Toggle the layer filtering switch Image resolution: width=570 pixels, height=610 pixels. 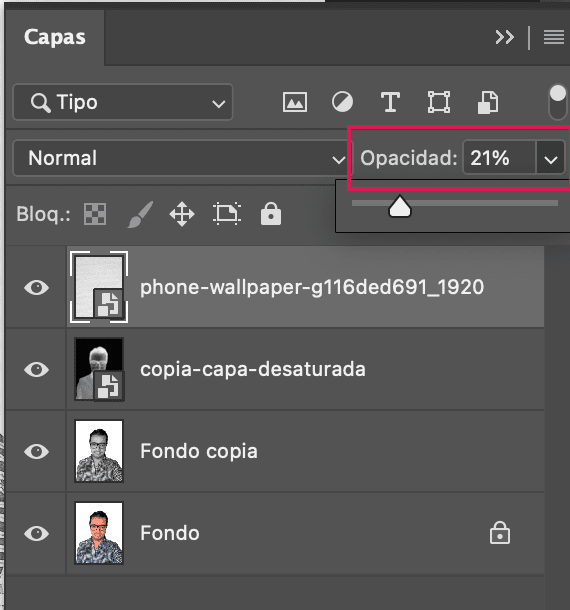coord(558,102)
